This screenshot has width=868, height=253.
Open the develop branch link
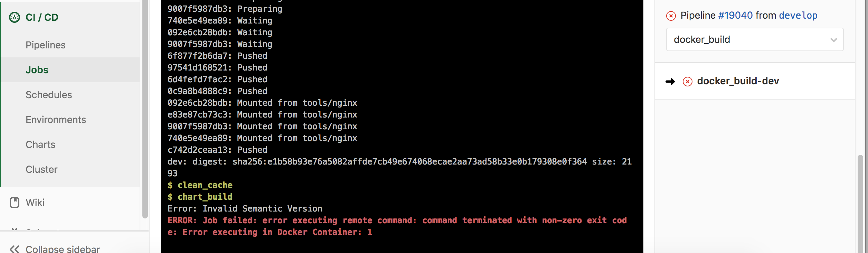[x=798, y=15]
